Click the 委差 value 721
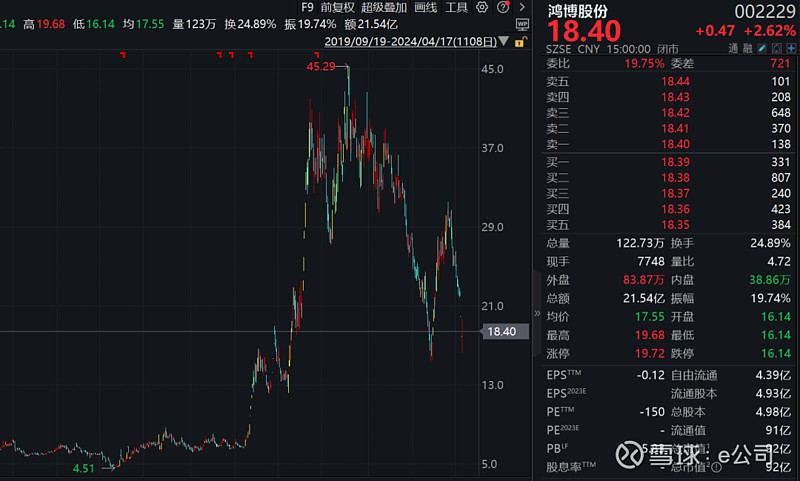Image resolution: width=800 pixels, height=481 pixels. (781, 63)
